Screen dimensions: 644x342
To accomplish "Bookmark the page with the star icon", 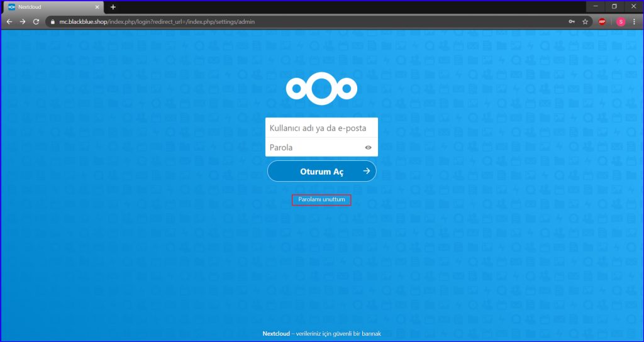I will (586, 22).
